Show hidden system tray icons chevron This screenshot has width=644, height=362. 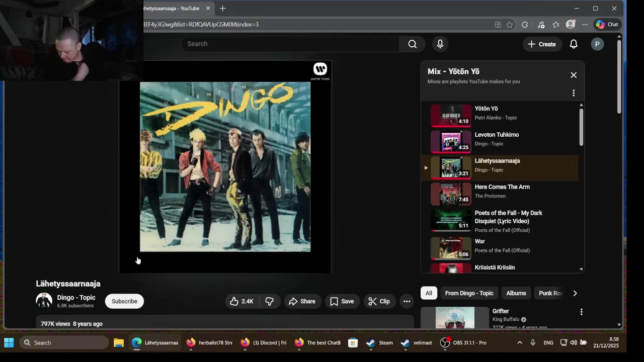click(x=520, y=342)
